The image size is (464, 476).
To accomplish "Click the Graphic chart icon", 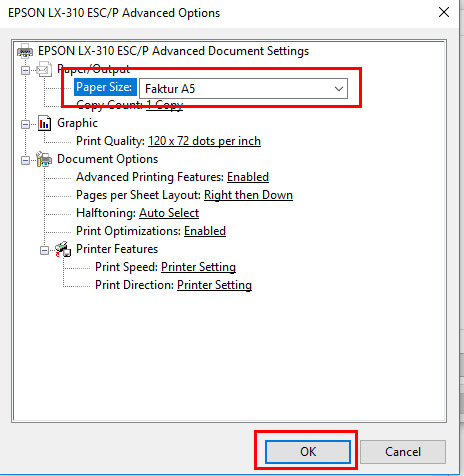I will click(44, 123).
